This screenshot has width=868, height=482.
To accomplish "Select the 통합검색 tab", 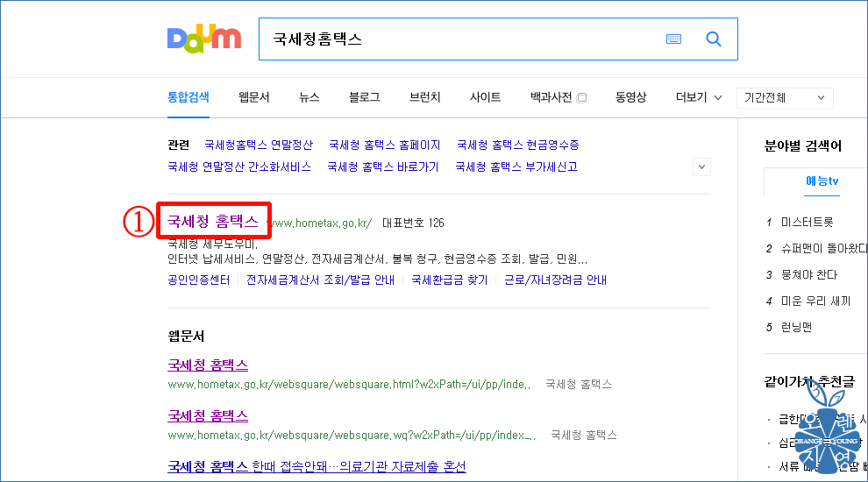I will (x=189, y=97).
